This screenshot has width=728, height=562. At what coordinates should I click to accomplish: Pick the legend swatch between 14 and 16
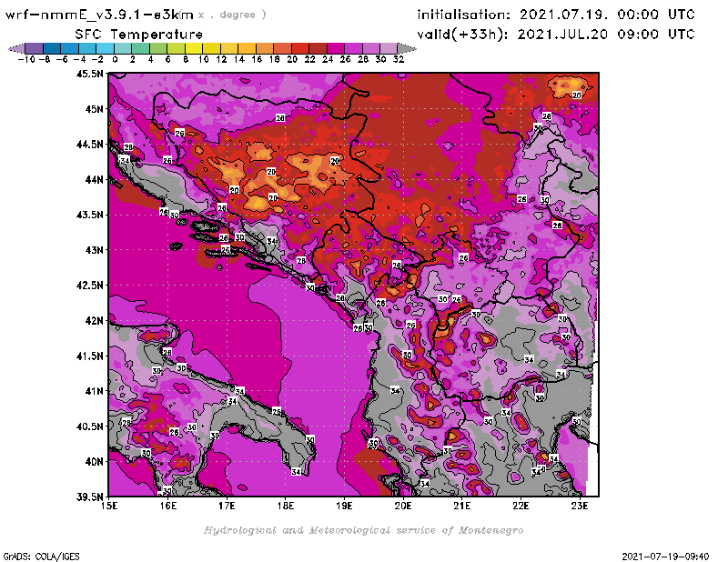pyautogui.click(x=247, y=48)
